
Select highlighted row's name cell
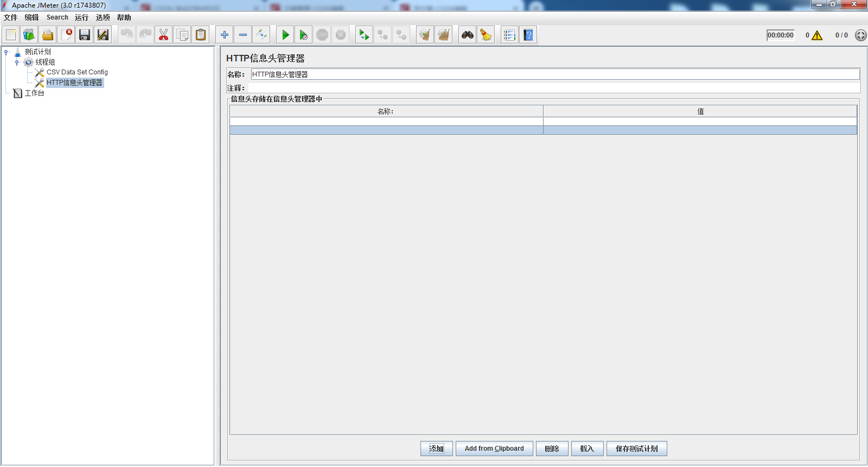point(386,130)
